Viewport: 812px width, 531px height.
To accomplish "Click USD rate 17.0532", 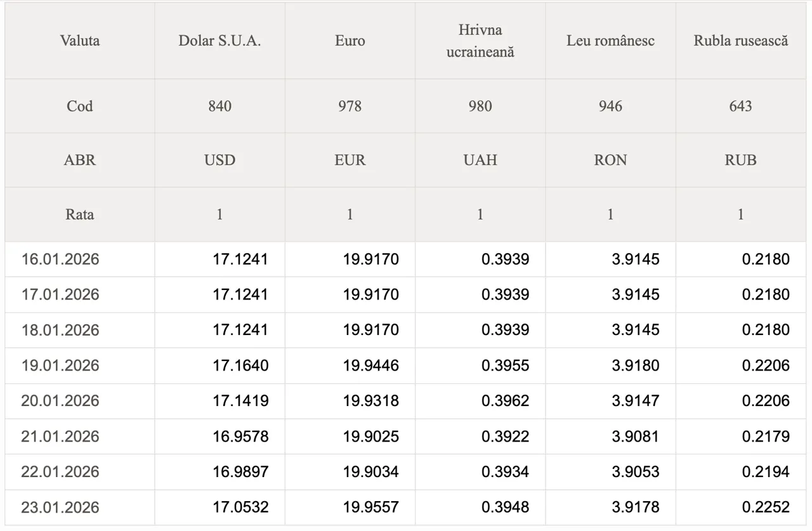I will tap(240, 507).
